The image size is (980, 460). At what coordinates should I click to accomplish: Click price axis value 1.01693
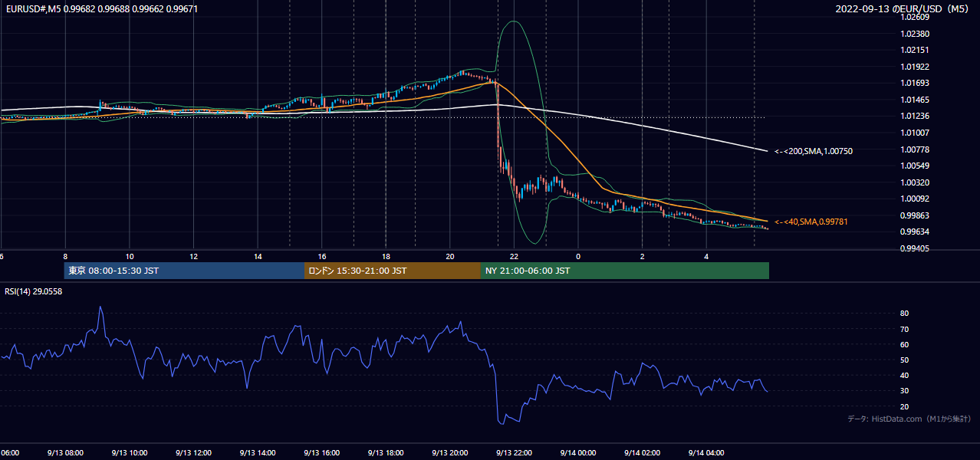[915, 83]
